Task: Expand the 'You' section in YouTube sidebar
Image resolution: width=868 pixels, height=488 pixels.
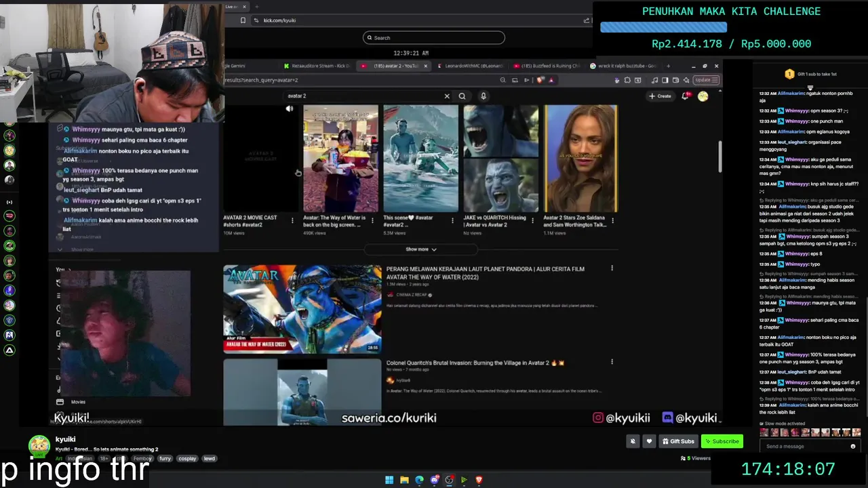Action: [63, 270]
